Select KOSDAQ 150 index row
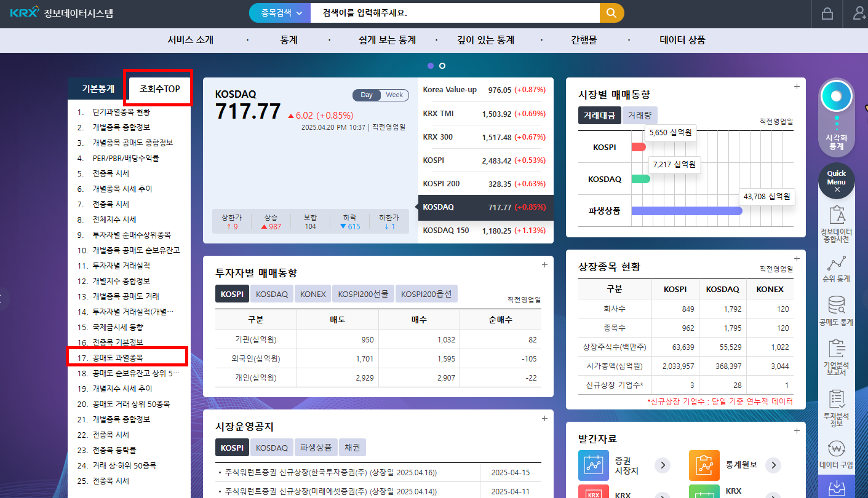Screen dimensions: 868x498 [x=485, y=231]
